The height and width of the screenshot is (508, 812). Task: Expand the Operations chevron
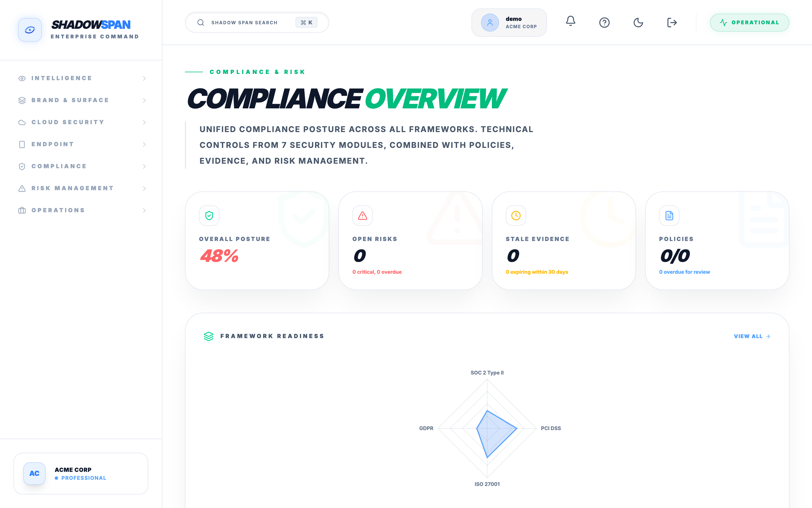click(144, 210)
